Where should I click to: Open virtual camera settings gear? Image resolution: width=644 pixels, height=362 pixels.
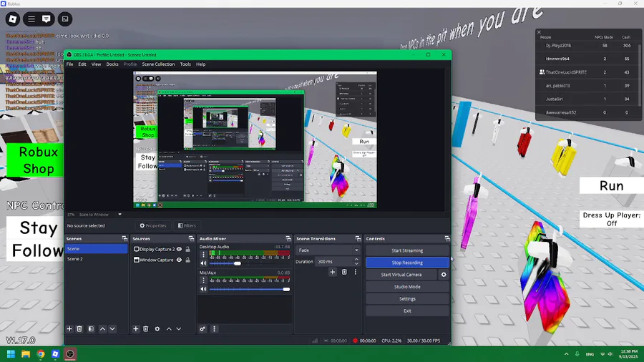(444, 275)
